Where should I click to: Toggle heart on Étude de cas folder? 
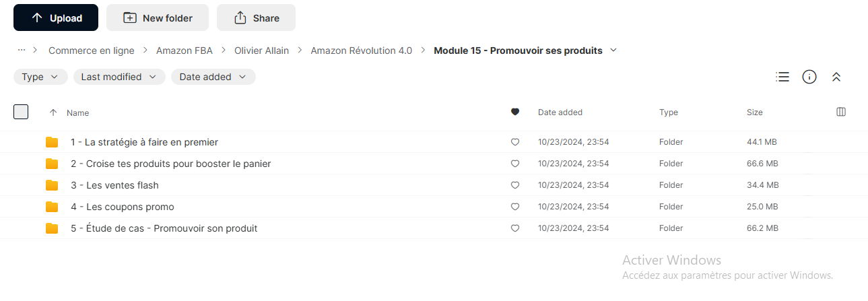tap(515, 228)
